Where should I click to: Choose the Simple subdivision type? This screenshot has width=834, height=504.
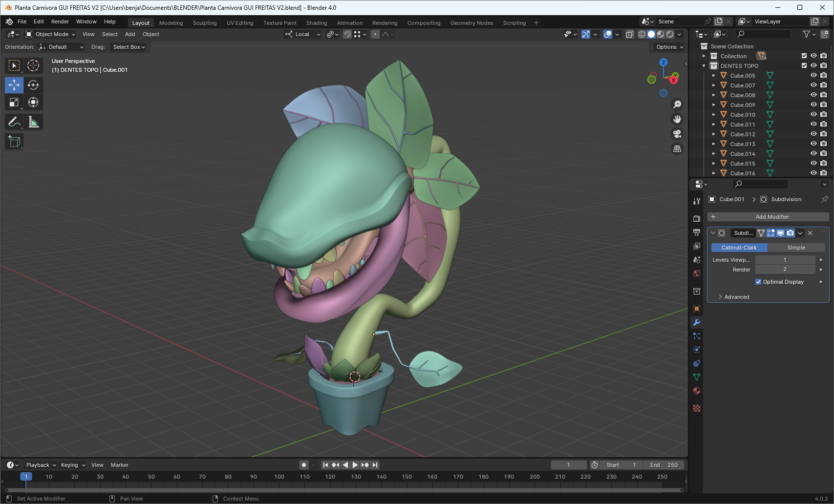pos(796,248)
